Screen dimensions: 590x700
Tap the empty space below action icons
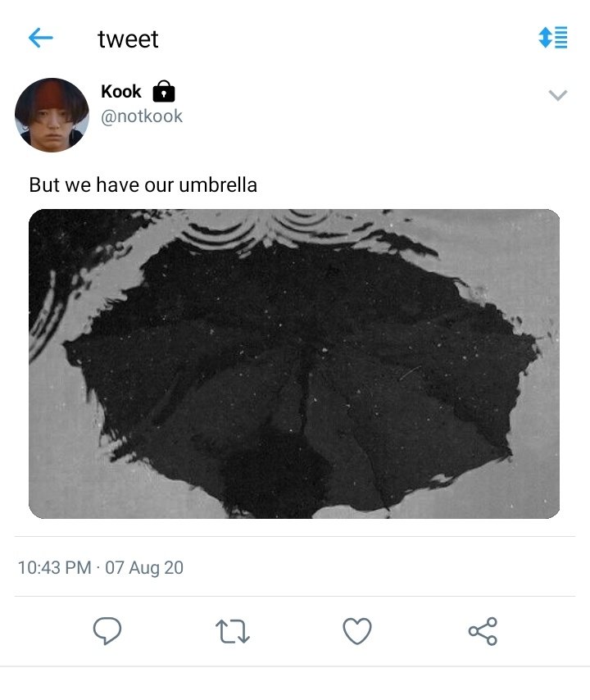click(x=295, y=684)
